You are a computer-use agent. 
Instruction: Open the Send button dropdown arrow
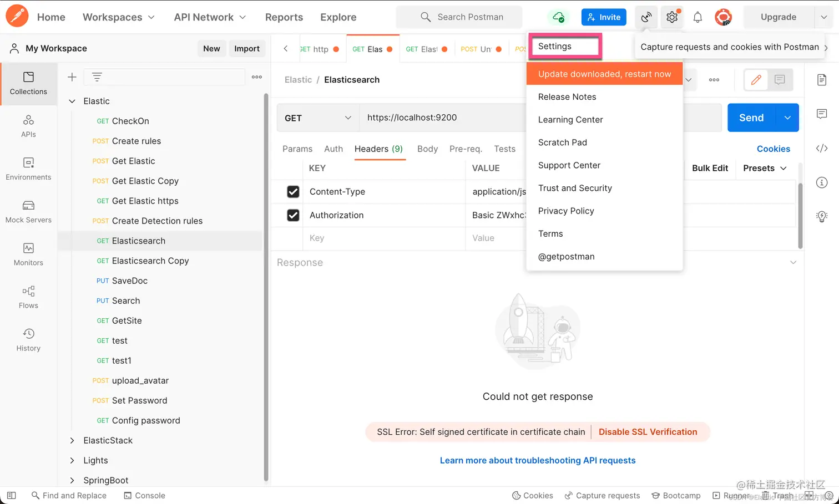tap(787, 118)
